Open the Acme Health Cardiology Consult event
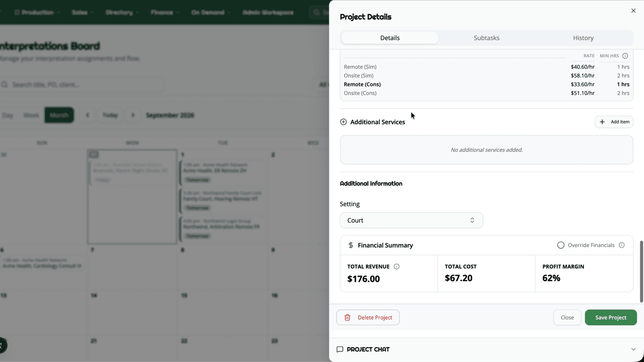Screen dimensions: 644x362 click(x=42, y=263)
